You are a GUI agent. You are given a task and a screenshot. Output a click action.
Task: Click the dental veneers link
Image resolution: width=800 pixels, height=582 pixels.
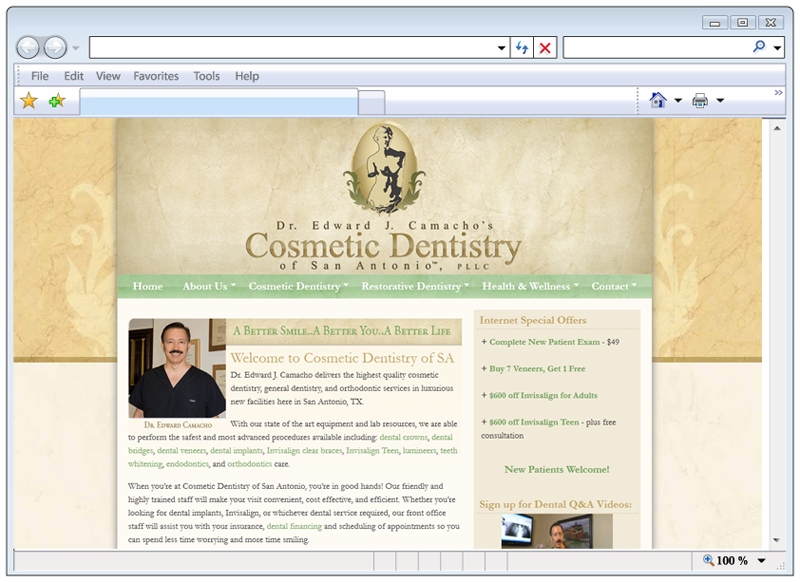tap(181, 450)
